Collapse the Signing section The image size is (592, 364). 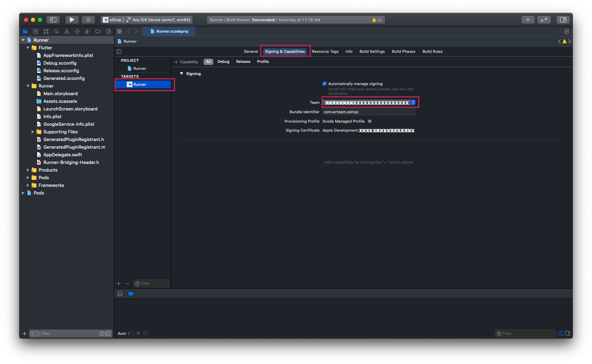181,74
